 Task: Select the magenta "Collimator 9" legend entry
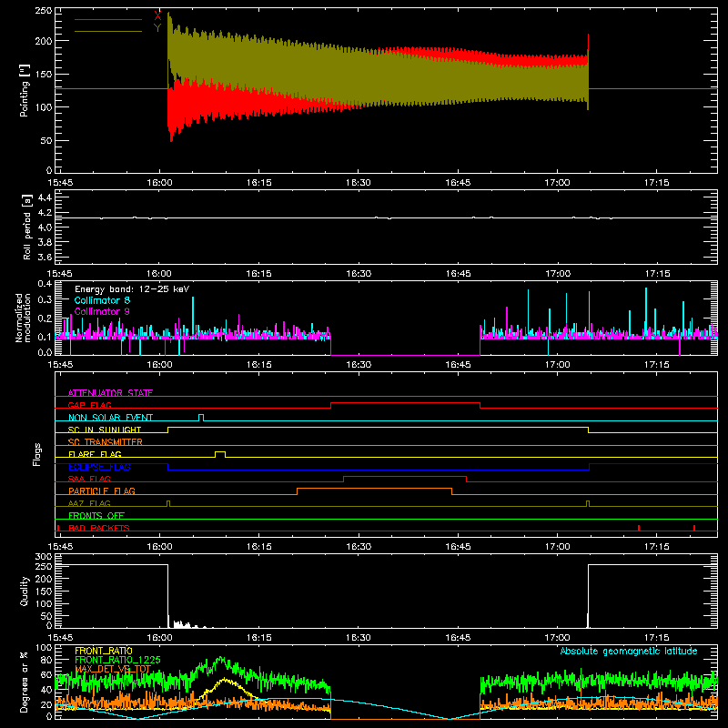(102, 311)
